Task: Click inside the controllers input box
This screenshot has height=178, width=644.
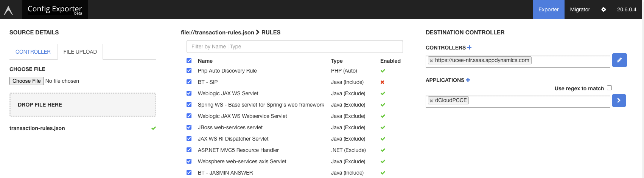Action: pos(518,61)
